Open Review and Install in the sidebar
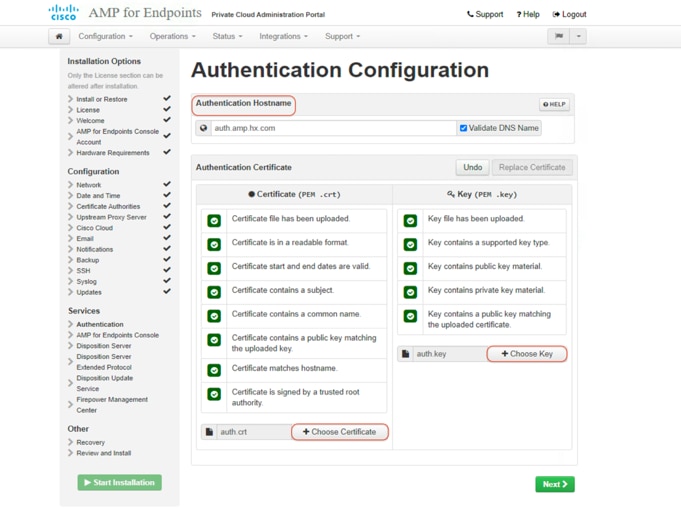 [x=104, y=453]
